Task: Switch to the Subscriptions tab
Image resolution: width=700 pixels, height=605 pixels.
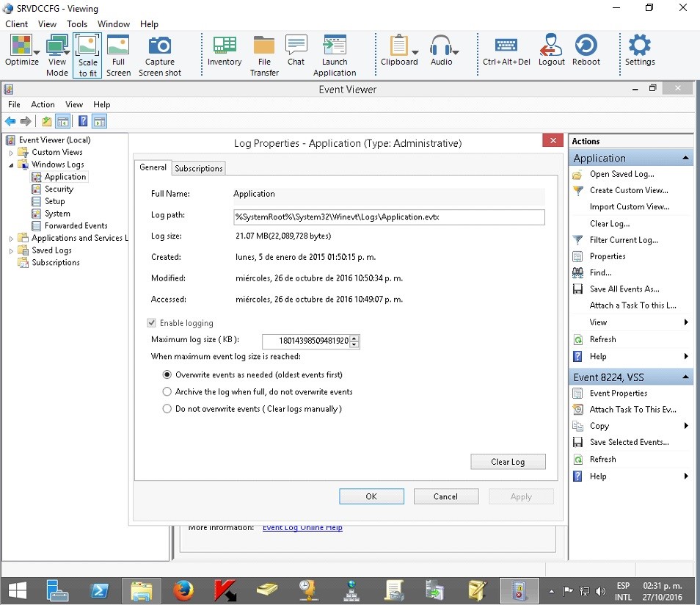Action: [x=198, y=168]
